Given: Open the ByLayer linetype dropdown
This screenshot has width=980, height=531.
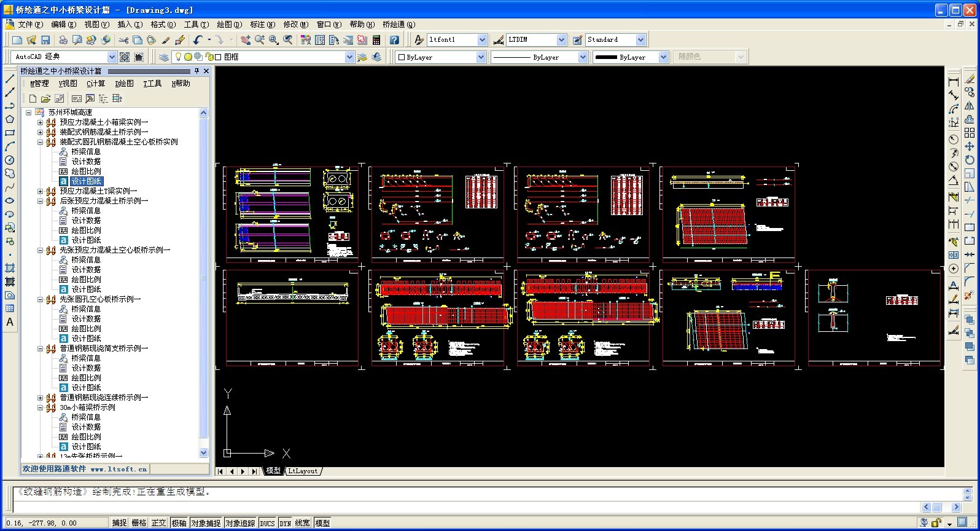Looking at the screenshot, I should [583, 57].
